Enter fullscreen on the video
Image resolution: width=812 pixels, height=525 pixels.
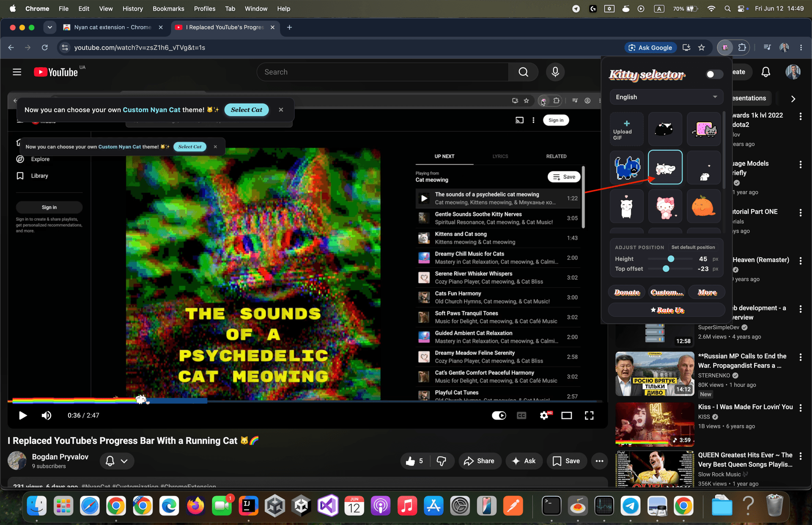coord(589,415)
